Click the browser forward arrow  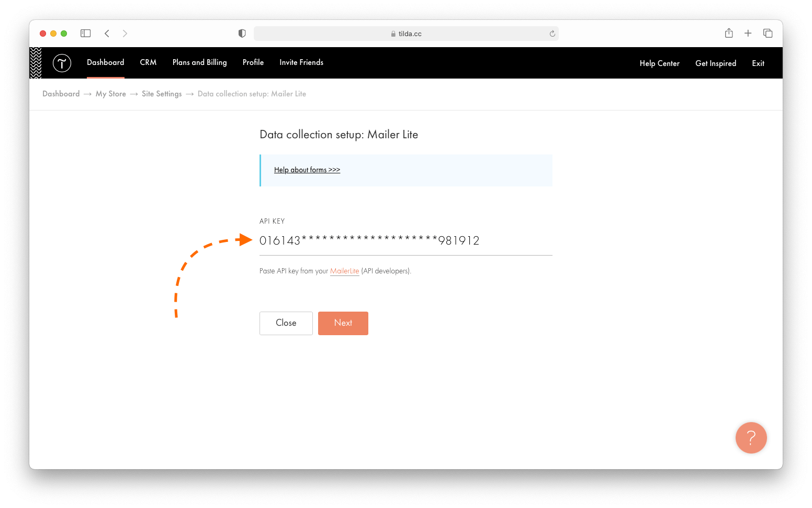(125, 33)
